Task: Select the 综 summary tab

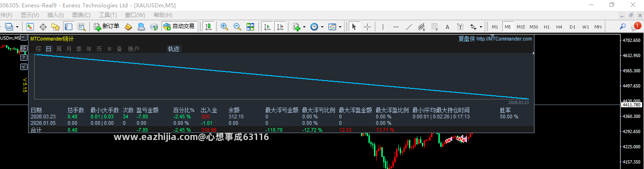Action: pos(38,49)
